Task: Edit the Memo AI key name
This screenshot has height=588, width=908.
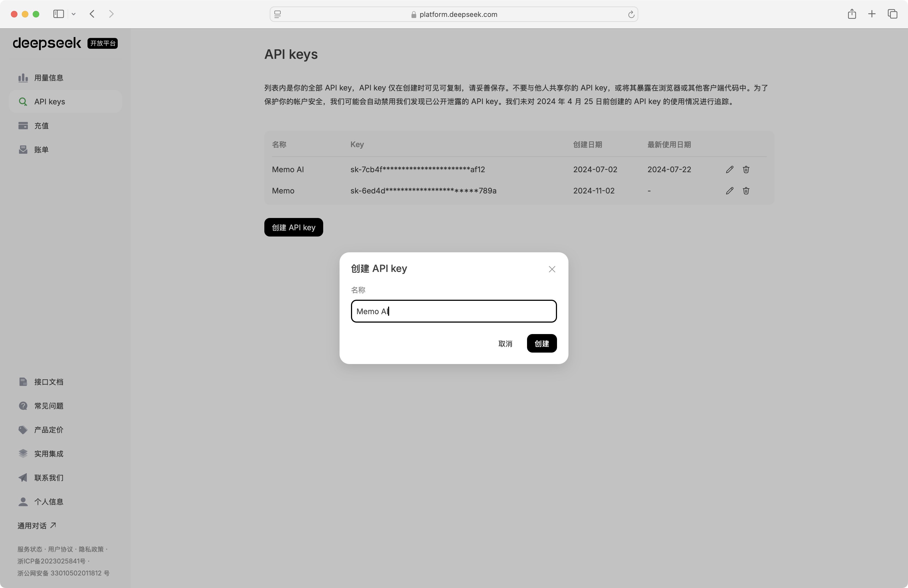Action: [730, 169]
